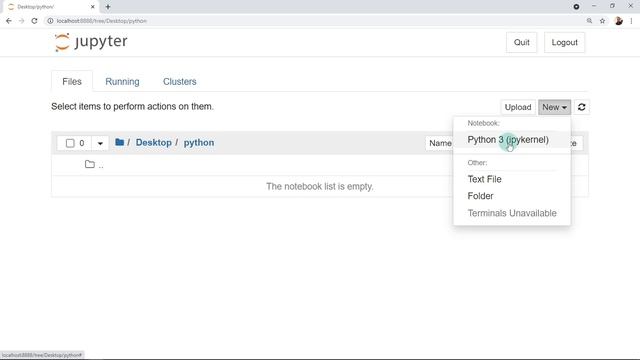Click the blue root folder icon in breadcrumb

[120, 142]
